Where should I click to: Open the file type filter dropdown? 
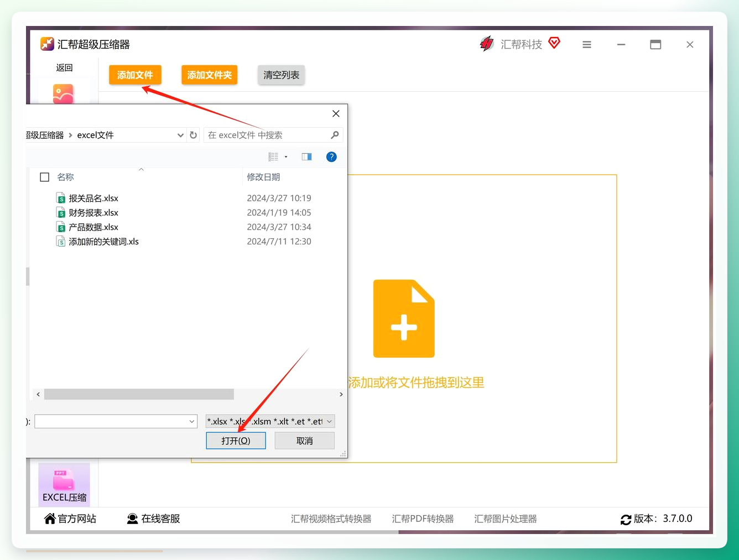click(270, 421)
